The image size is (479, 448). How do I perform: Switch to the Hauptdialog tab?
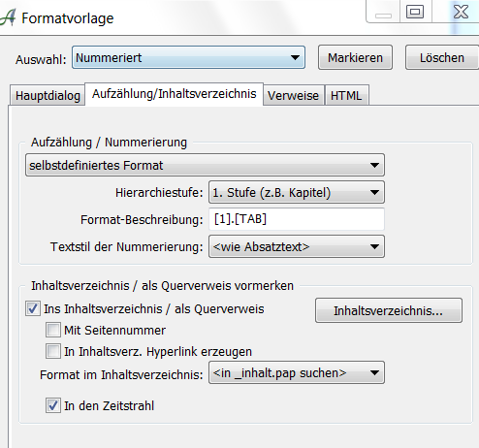(x=48, y=96)
